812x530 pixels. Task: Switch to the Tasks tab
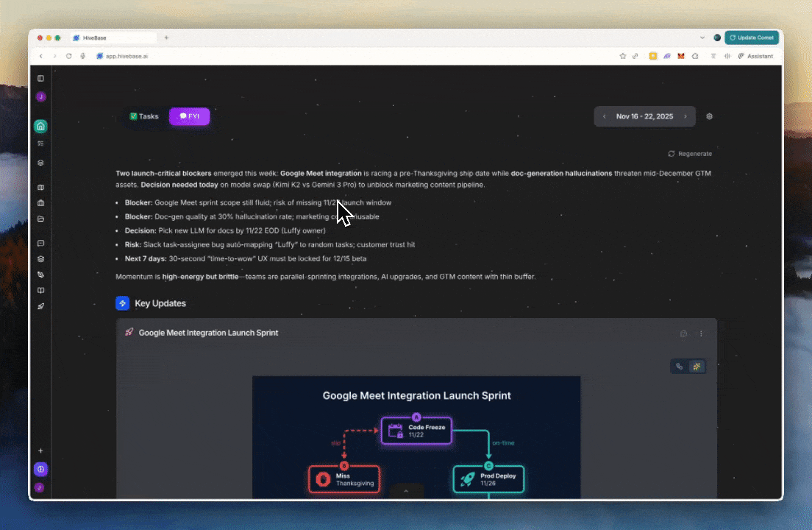tap(144, 116)
